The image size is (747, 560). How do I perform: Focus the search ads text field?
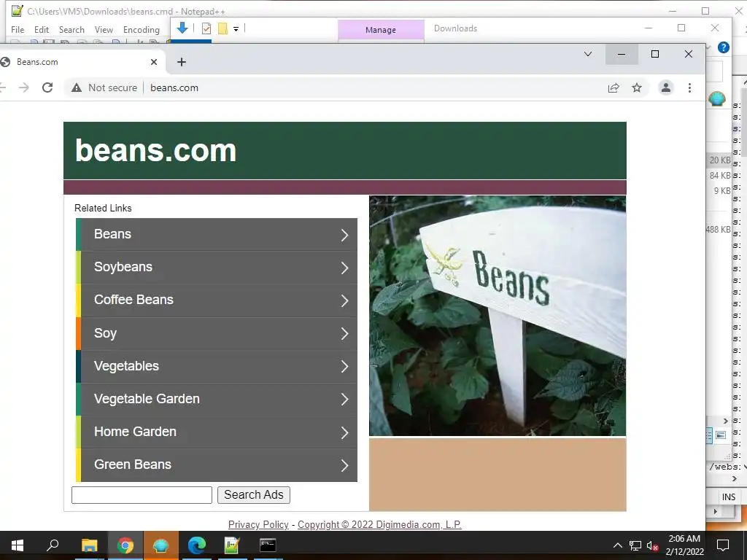[x=142, y=495]
